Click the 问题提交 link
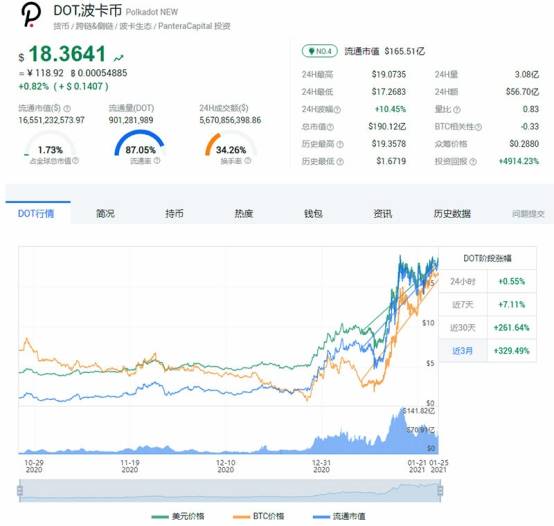 click(528, 214)
